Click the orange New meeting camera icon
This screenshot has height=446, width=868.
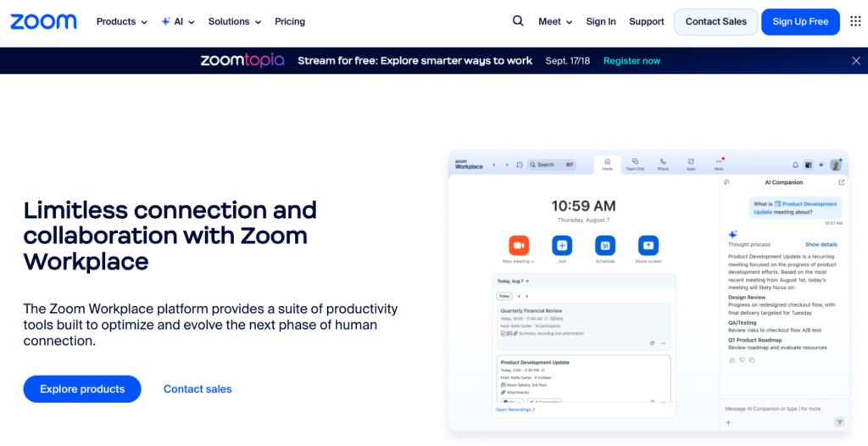pos(519,245)
